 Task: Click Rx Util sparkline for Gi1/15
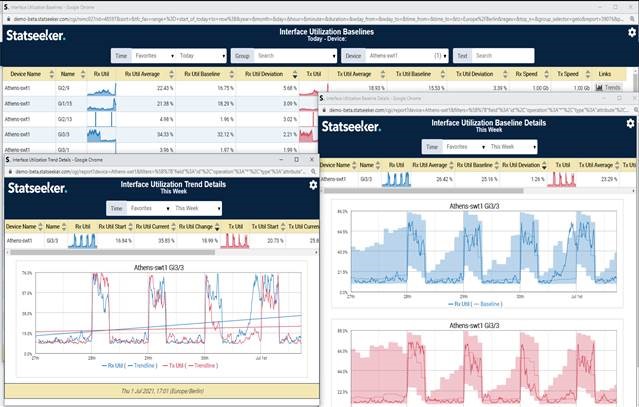(101, 104)
